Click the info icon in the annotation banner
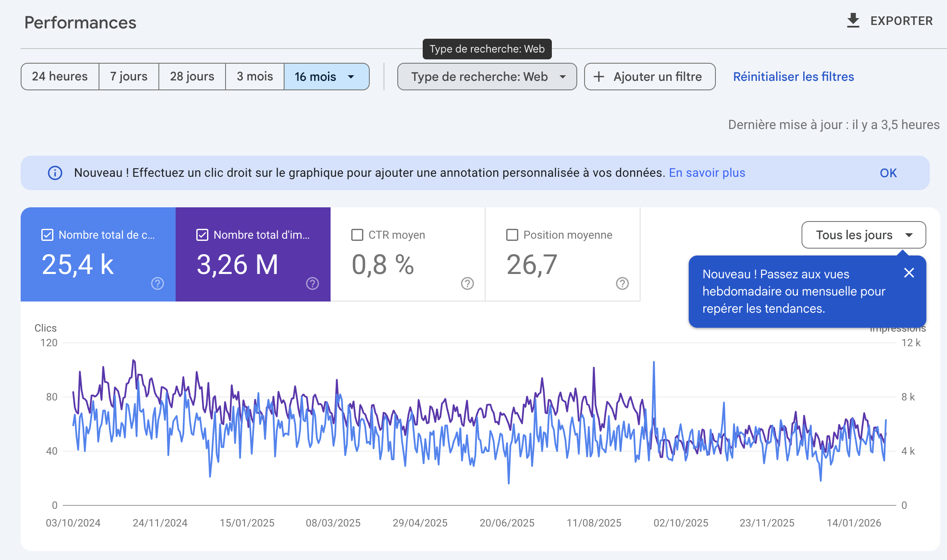Viewport: 947px width, 560px height. pos(55,173)
